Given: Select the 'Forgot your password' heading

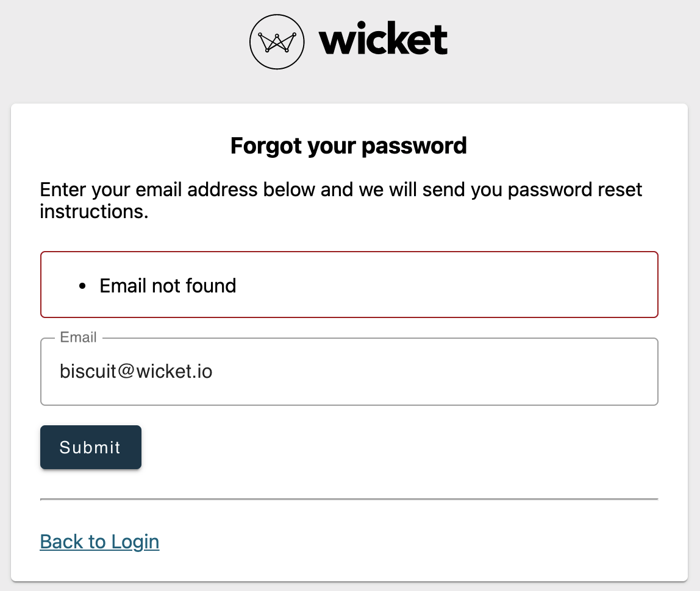Looking at the screenshot, I should point(349,146).
